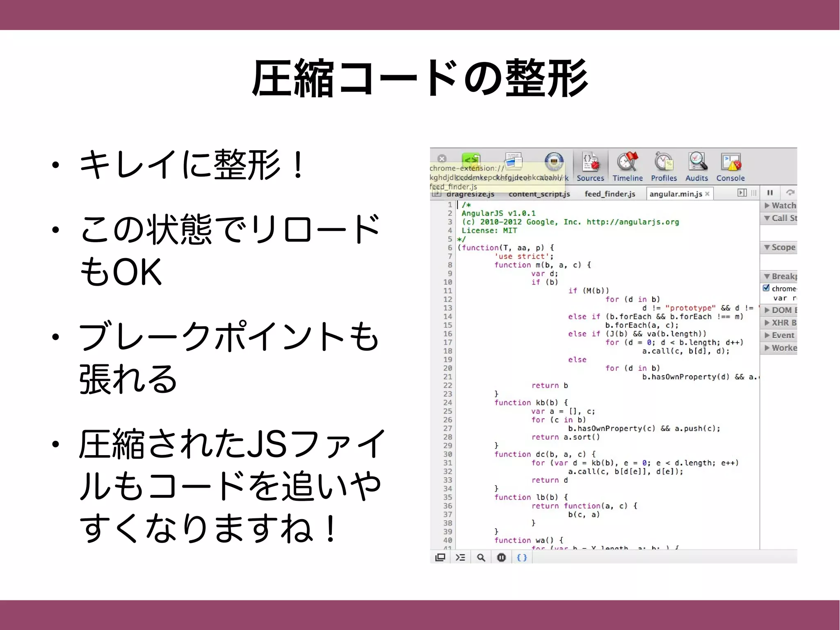
Task: Click 'AngularJS v1.0.1' comment text
Action: [499, 213]
